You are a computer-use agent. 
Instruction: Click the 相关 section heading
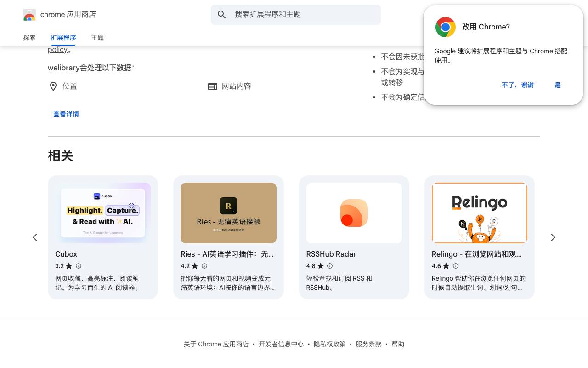click(x=61, y=156)
